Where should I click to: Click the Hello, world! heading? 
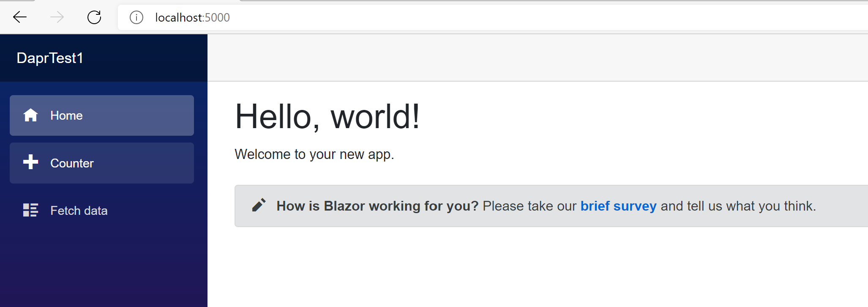(x=328, y=117)
